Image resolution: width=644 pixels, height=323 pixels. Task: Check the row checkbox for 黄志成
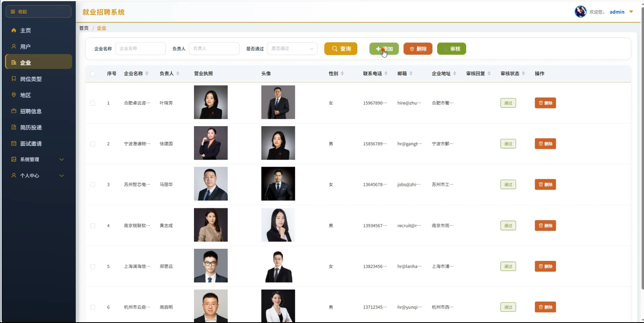[93, 226]
